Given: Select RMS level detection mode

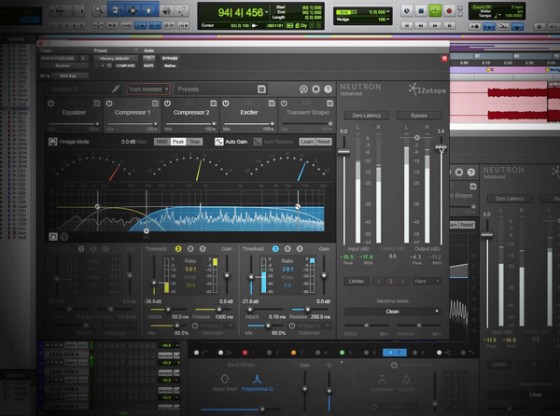Looking at the screenshot, I should tap(162, 142).
